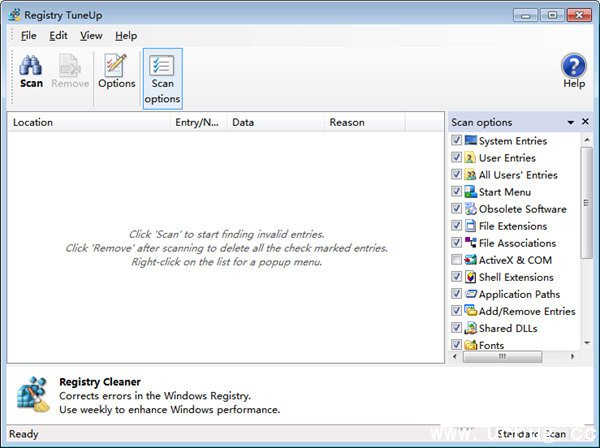Click the Scan options panel title

pos(481,122)
